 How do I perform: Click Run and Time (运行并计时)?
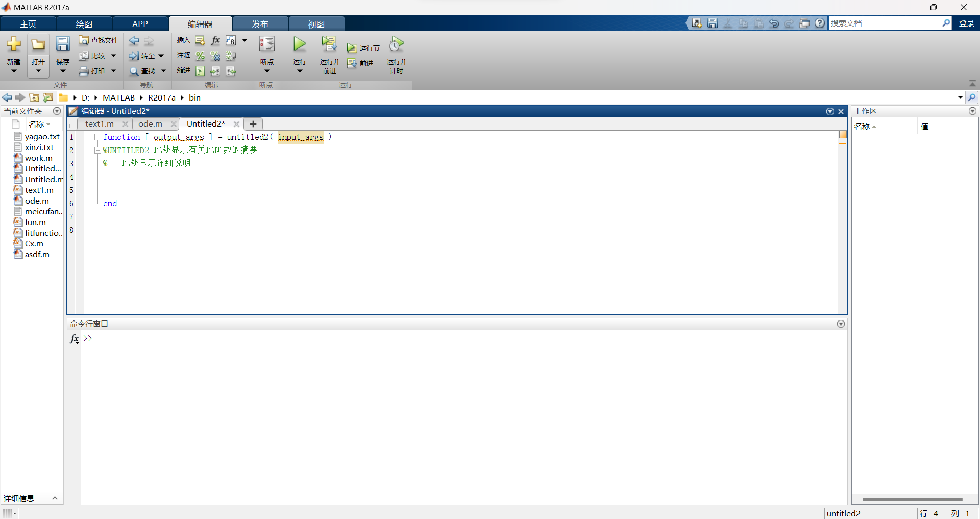click(x=397, y=55)
